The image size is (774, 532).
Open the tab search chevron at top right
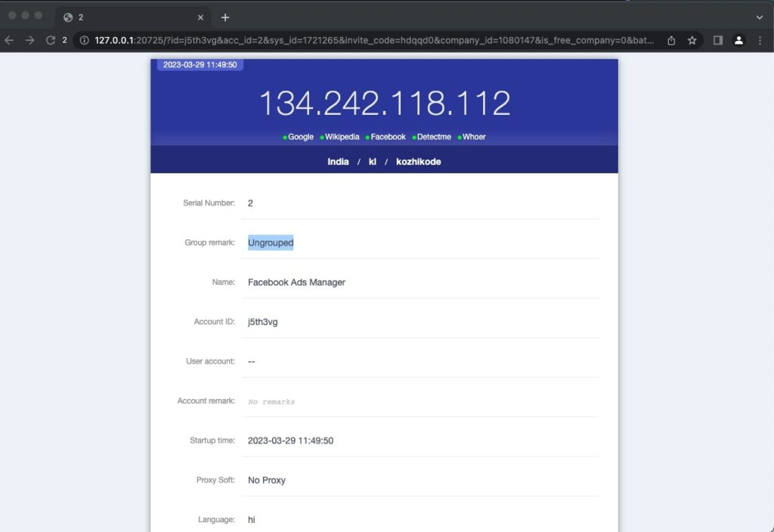coord(760,16)
